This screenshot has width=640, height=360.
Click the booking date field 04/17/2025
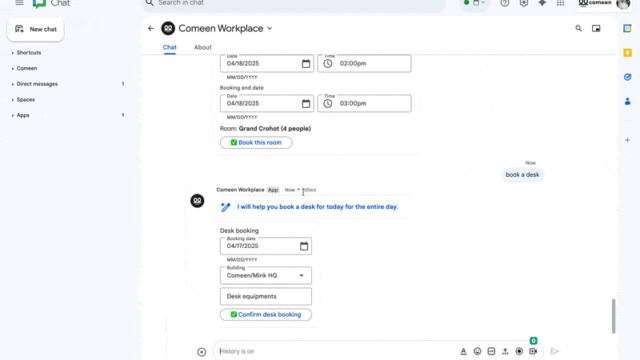266,246
